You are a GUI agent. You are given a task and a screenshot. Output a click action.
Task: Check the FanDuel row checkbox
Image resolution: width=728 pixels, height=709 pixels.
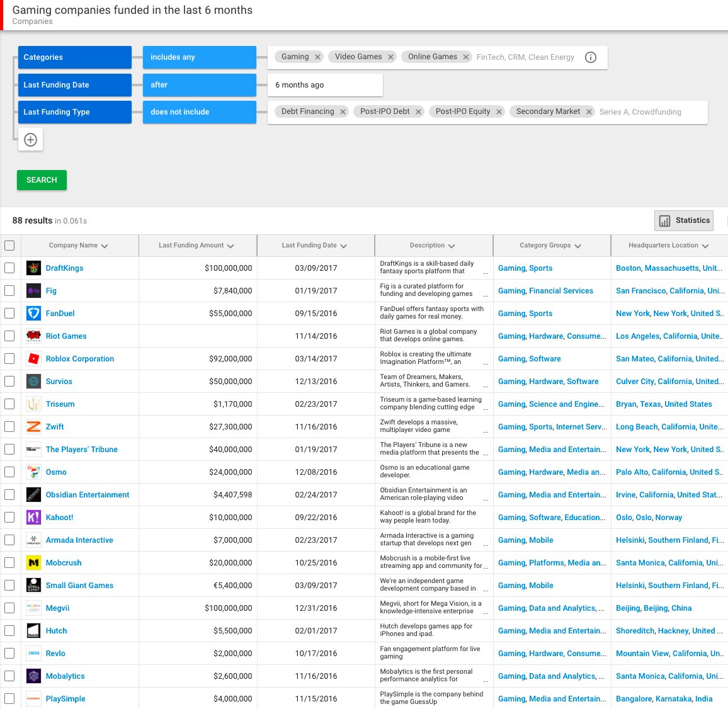(x=9, y=314)
